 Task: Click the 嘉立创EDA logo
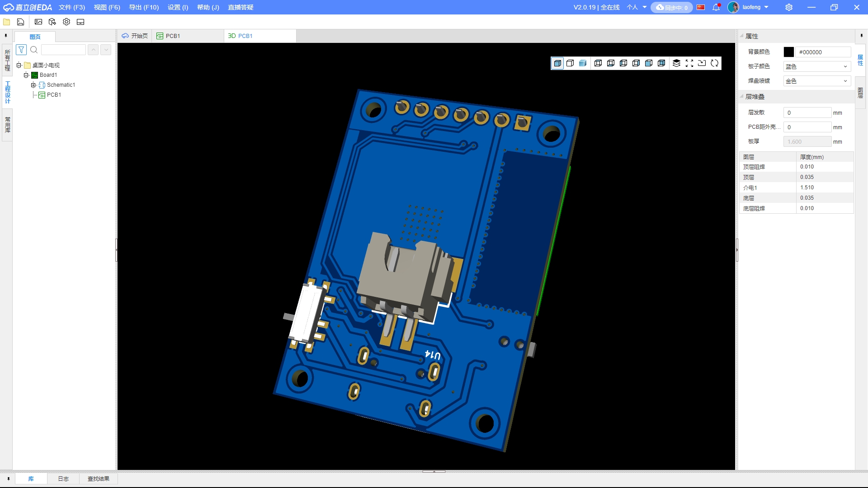click(28, 7)
